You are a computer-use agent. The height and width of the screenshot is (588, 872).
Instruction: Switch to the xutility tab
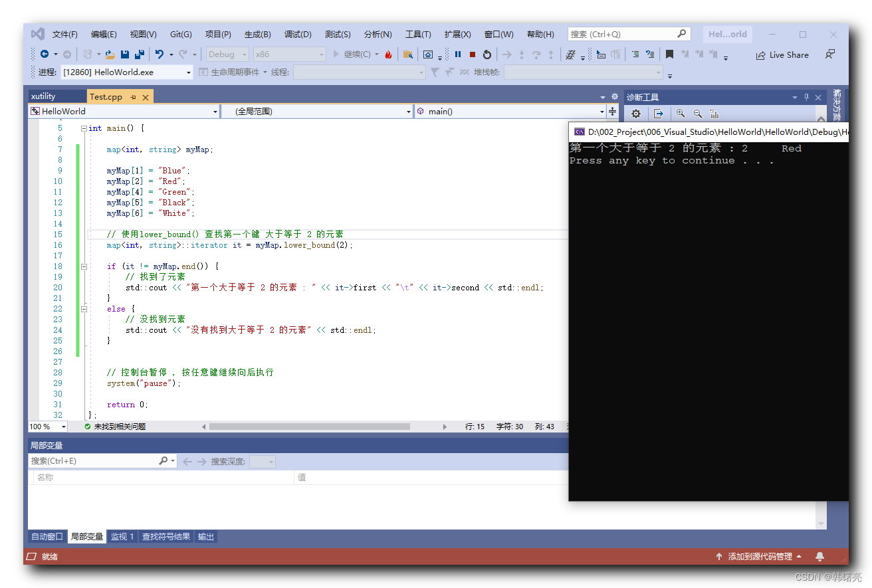pos(57,96)
